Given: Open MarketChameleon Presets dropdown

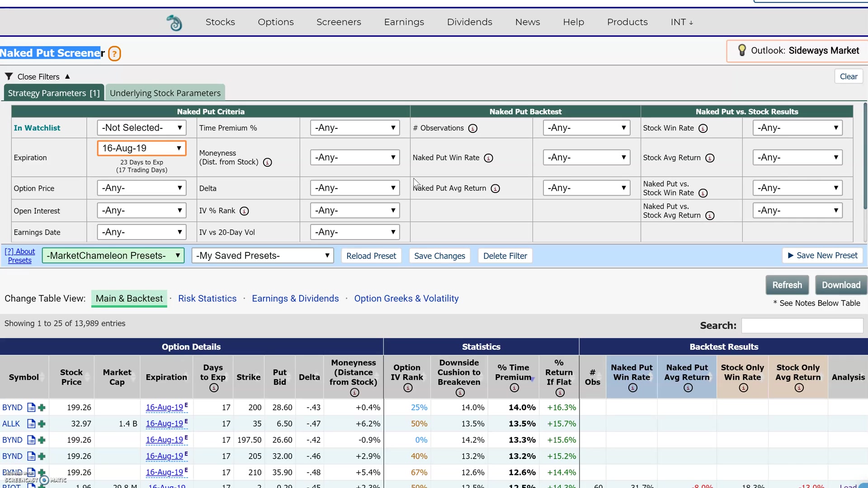Looking at the screenshot, I should (x=113, y=256).
